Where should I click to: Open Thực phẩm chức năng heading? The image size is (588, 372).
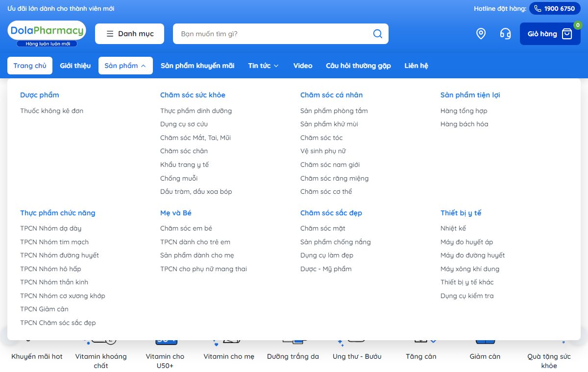pyautogui.click(x=58, y=213)
